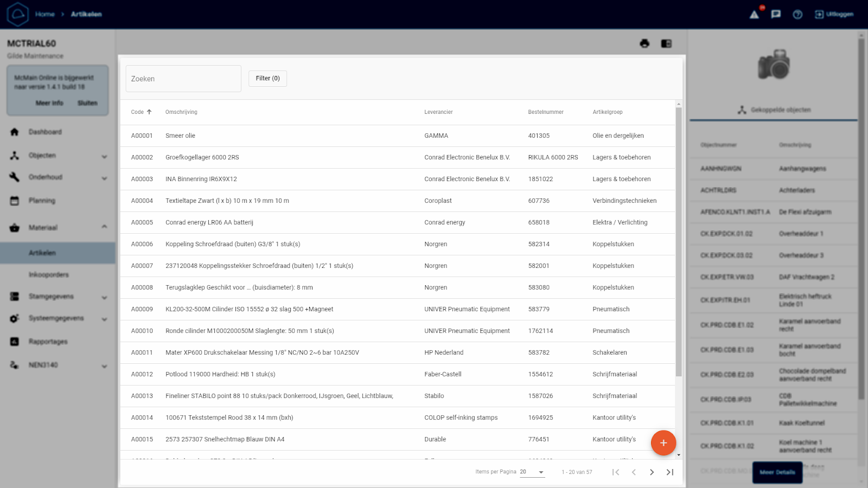Click the Zoeken search field
Screen dimensions: 868x488
(x=183, y=79)
